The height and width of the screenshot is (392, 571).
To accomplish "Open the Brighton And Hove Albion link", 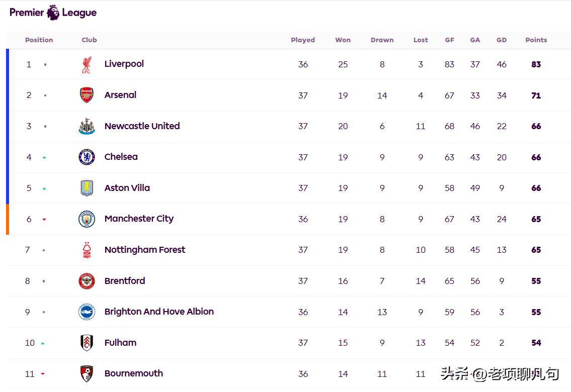I will pos(159,312).
